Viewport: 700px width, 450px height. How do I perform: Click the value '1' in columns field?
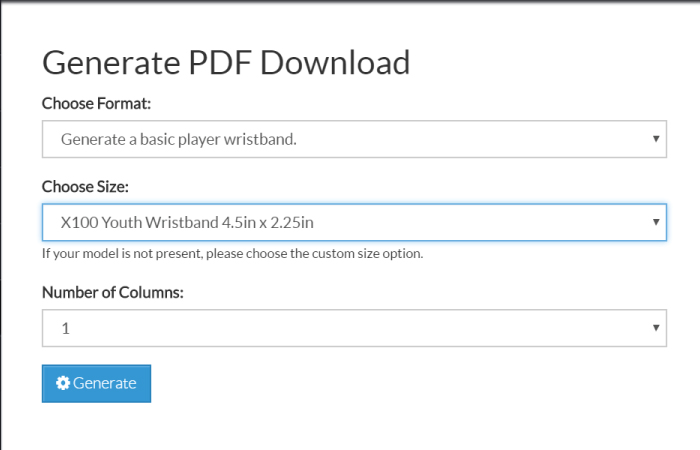(65, 327)
